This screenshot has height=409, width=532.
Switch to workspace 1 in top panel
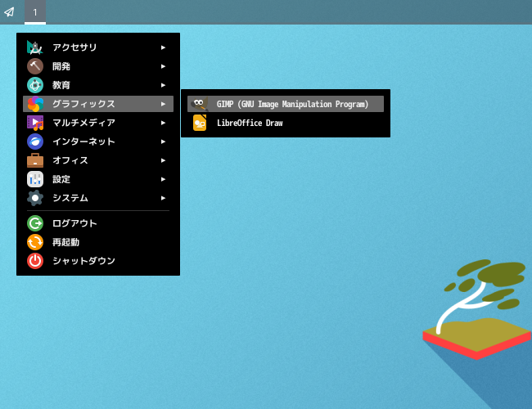tap(35, 12)
